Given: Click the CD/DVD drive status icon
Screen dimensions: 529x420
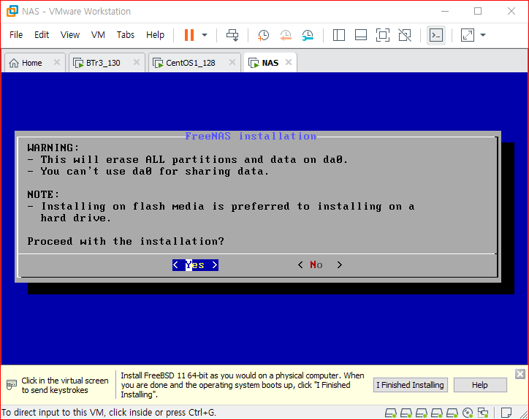Looking at the screenshot, I should pos(468,413).
